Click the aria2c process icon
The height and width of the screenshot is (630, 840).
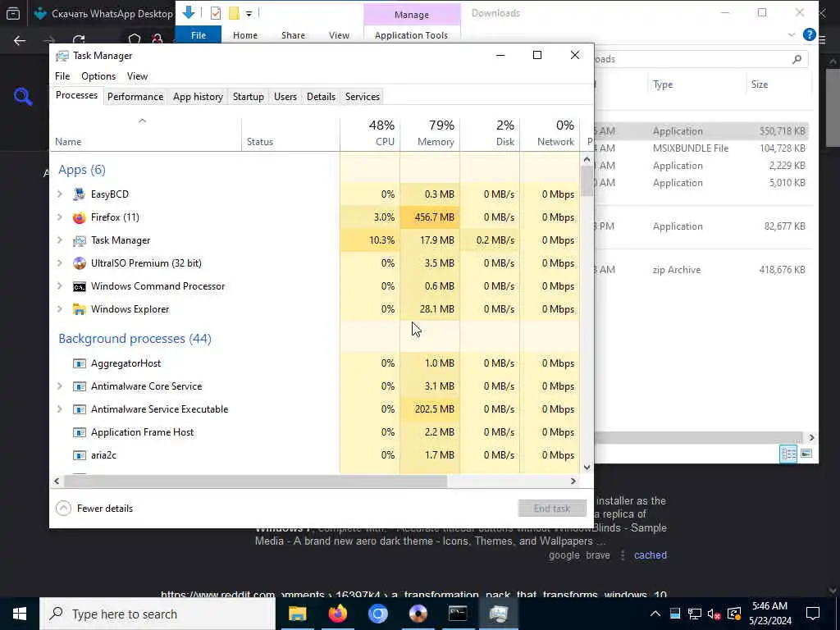point(80,456)
